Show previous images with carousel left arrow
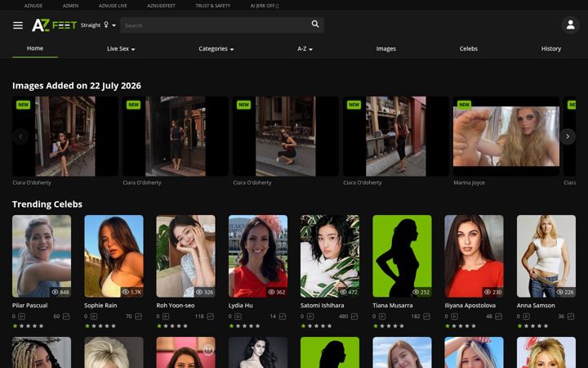588x368 pixels. click(x=20, y=137)
